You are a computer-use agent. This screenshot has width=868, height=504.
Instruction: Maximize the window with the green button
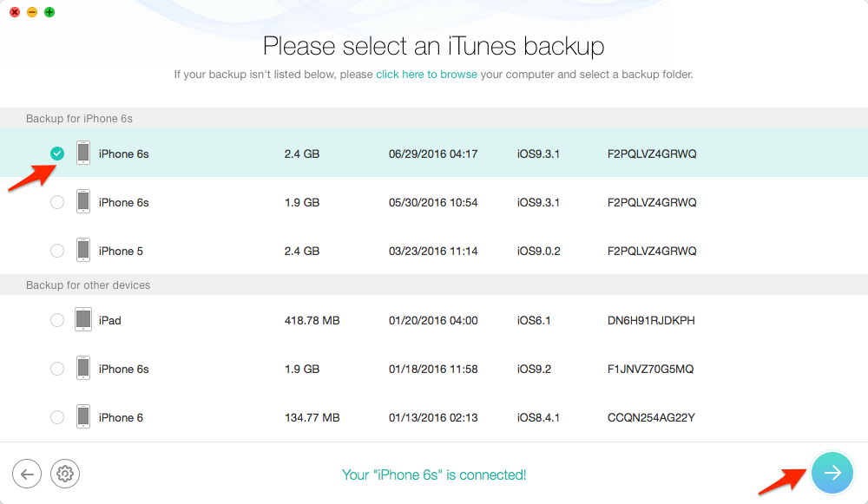pyautogui.click(x=49, y=12)
